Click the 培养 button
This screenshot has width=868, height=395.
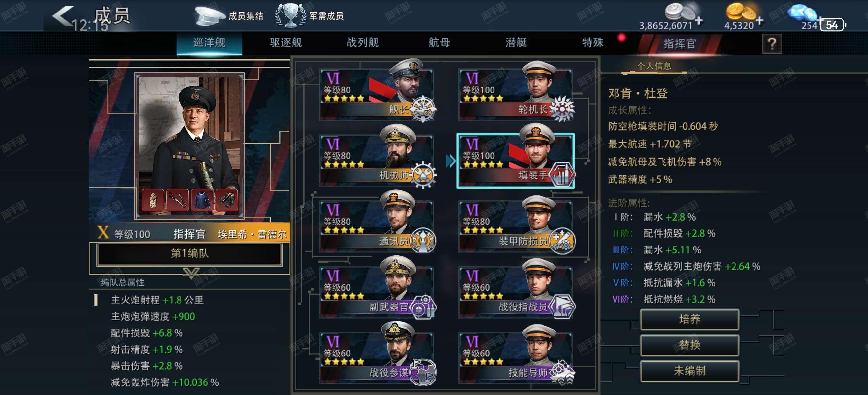689,319
